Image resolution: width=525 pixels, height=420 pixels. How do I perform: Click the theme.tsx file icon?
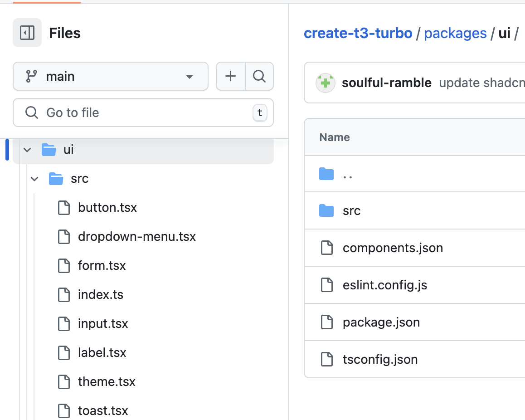click(x=64, y=382)
